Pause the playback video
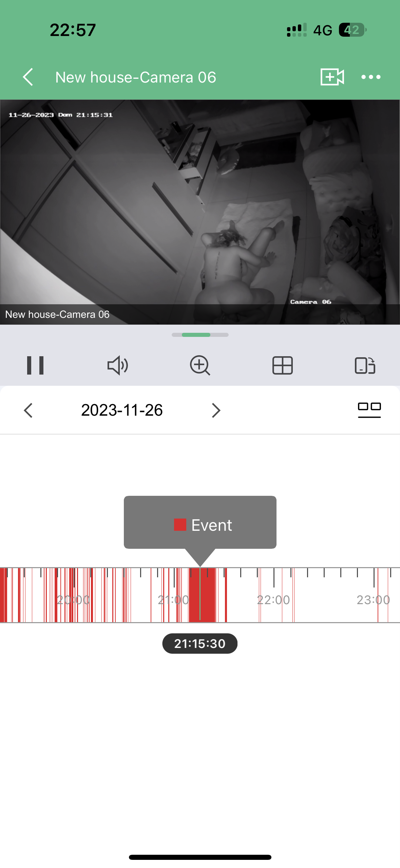Image resolution: width=400 pixels, height=868 pixels. (35, 365)
